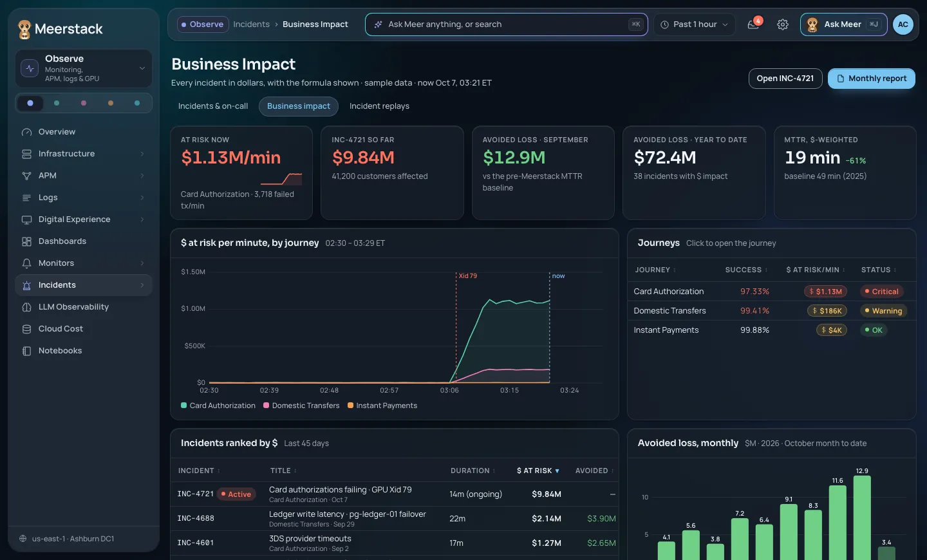Sort journeys by $ At Risk/Min column

(816, 270)
